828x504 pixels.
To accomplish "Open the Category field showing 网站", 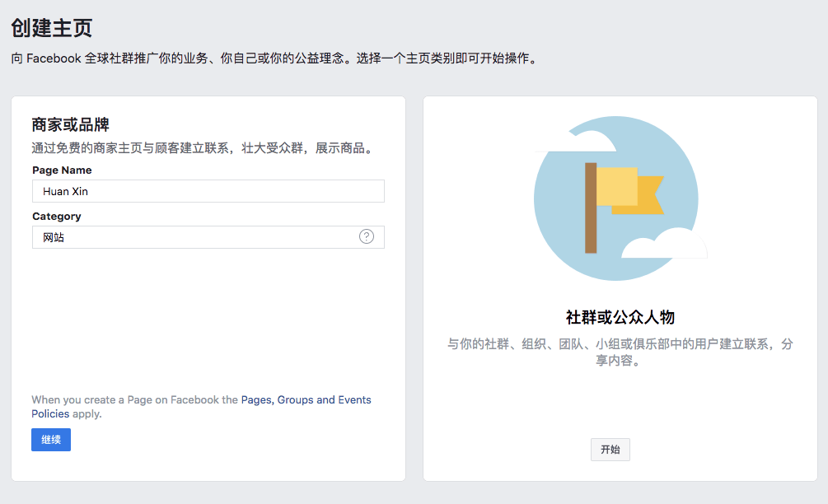I will 198,237.
